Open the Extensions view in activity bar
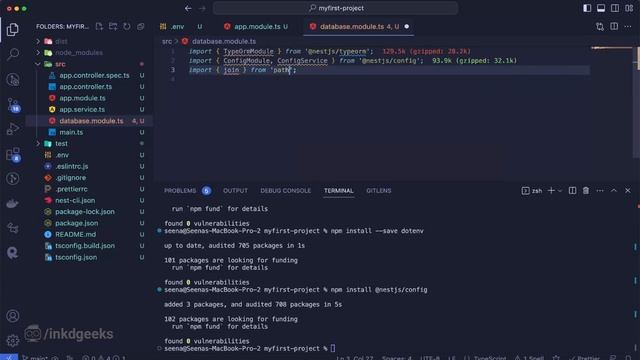 pyautogui.click(x=13, y=154)
